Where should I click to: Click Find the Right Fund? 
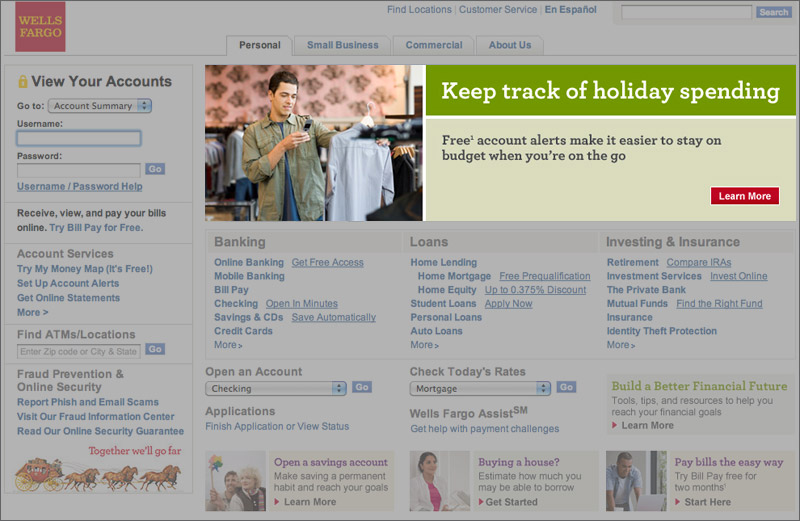[719, 304]
